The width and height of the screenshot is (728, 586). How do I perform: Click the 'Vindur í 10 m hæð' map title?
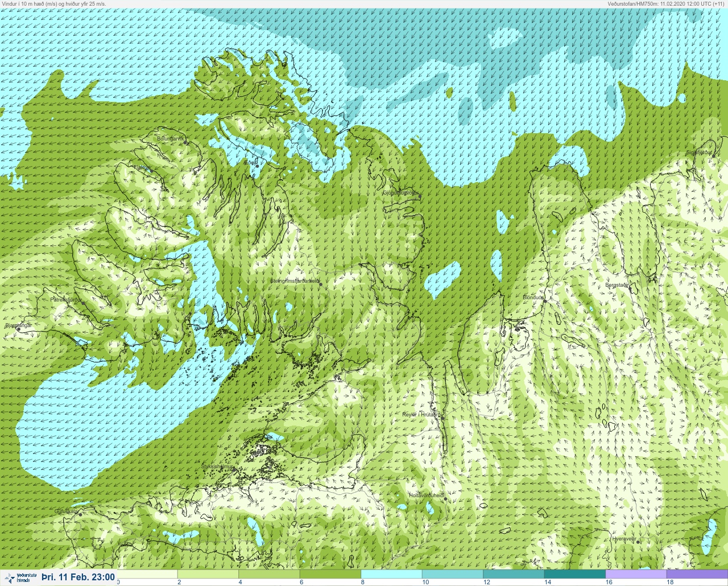pyautogui.click(x=54, y=3)
